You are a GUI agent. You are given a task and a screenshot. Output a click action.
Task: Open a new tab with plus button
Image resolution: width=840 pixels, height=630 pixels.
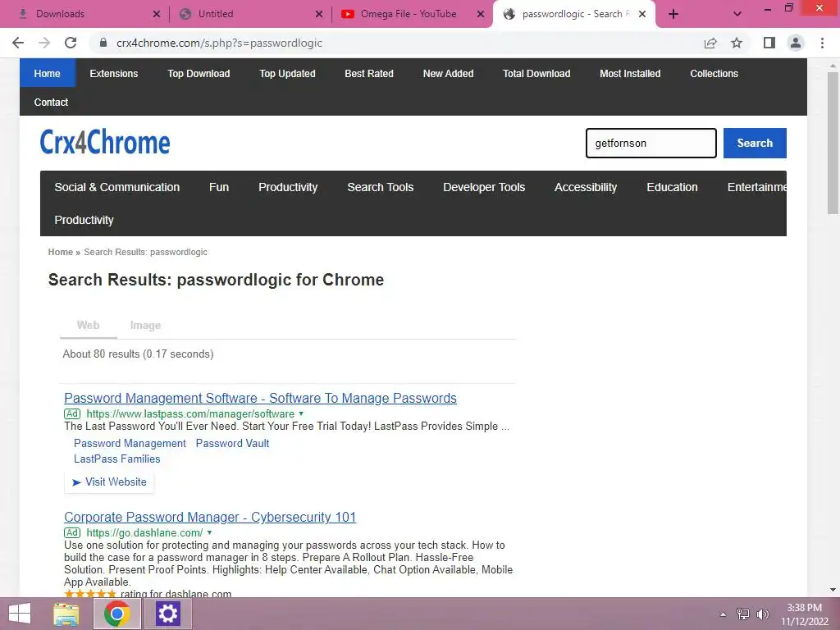[x=673, y=14]
